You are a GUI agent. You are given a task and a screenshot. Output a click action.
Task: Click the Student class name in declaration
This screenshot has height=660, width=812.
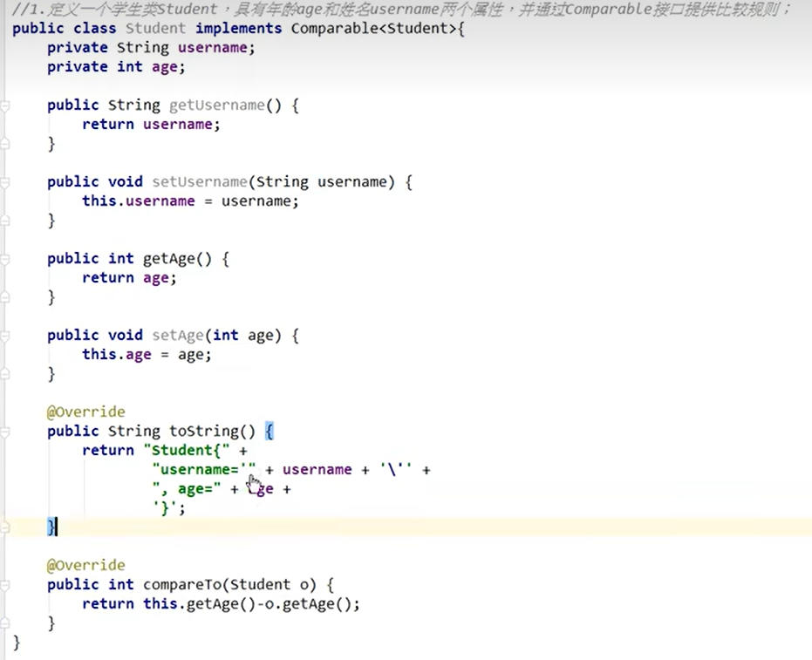click(155, 28)
